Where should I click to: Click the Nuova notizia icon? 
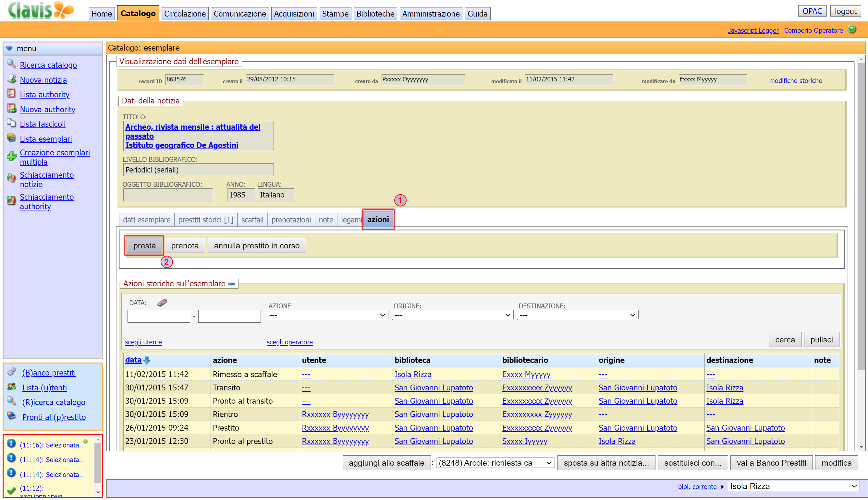(11, 79)
